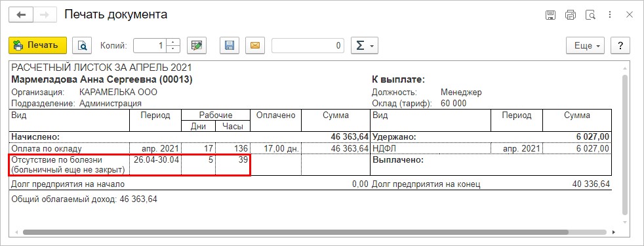Open the Sigma sum dropdown

(365, 45)
